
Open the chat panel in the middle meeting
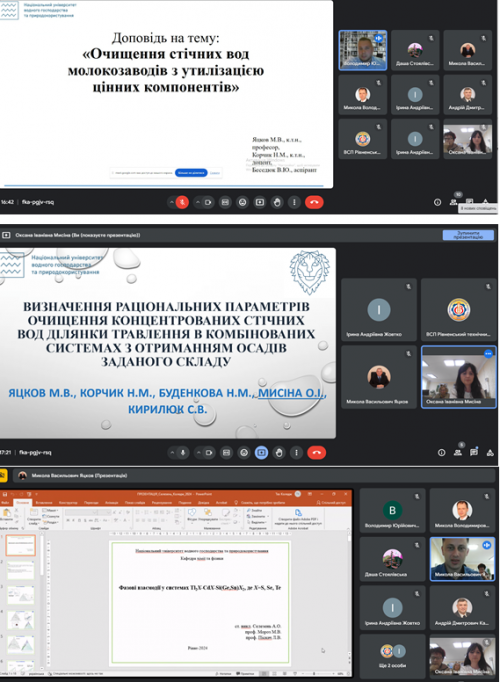click(474, 452)
